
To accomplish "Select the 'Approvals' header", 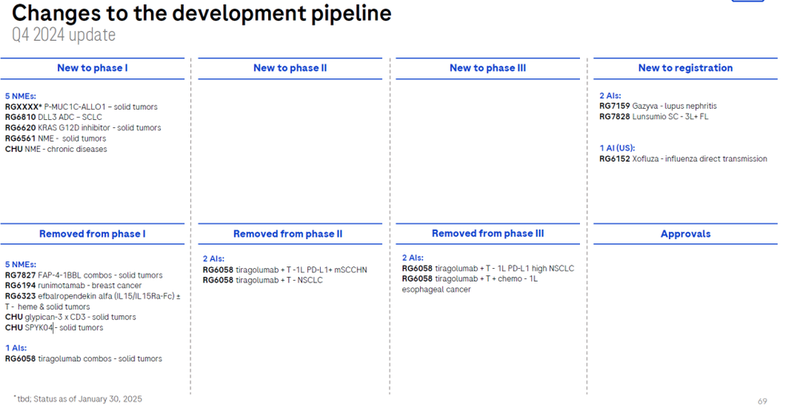I will tap(685, 234).
